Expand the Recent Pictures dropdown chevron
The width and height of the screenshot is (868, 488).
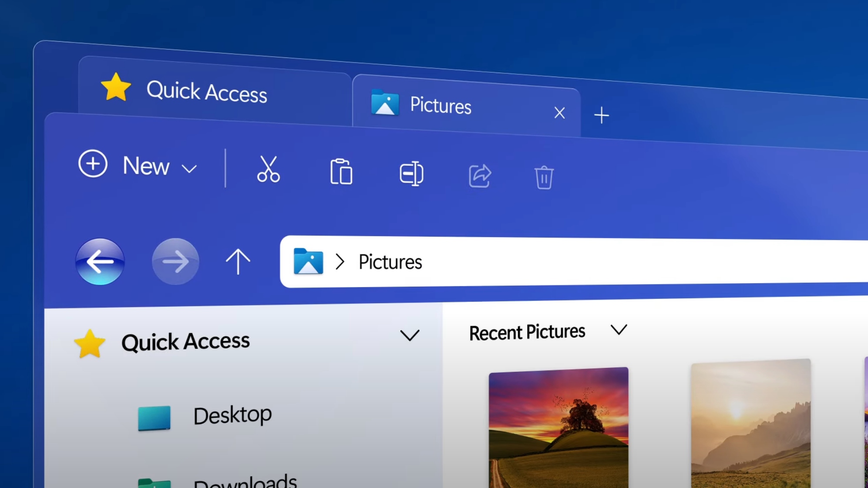[x=619, y=330]
